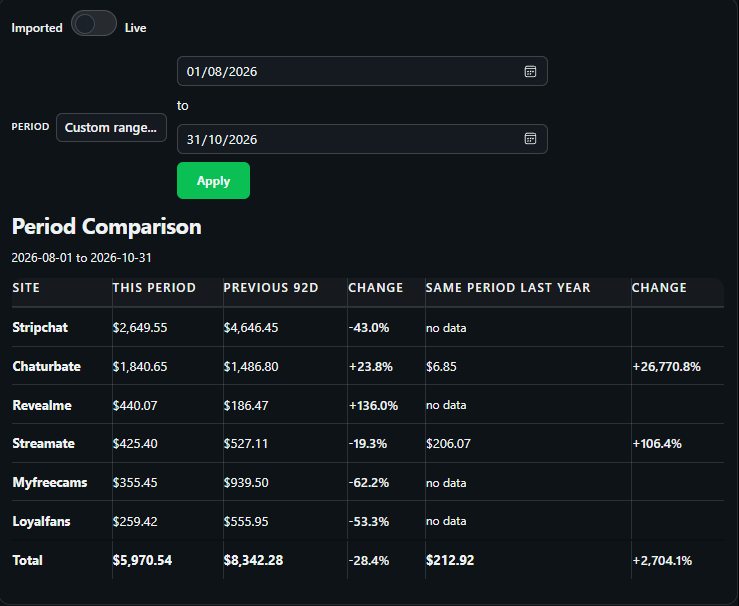
Task: Click the PERIOD label
Action: click(x=30, y=127)
